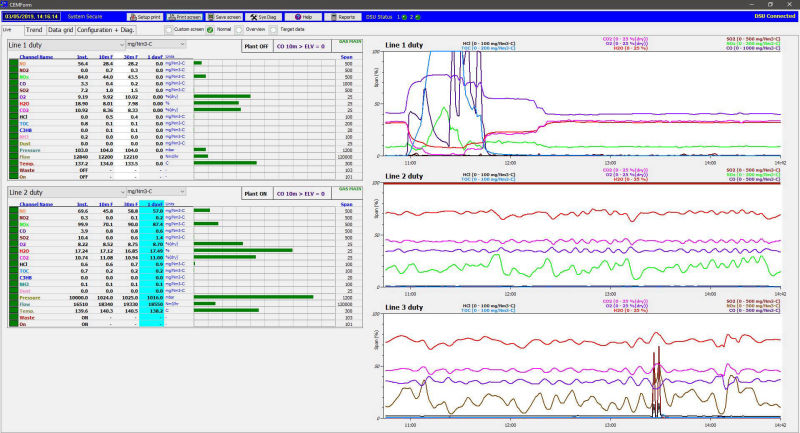The height and width of the screenshot is (433, 800).
Task: Go to Configuration + Diag. tab
Action: (106, 30)
